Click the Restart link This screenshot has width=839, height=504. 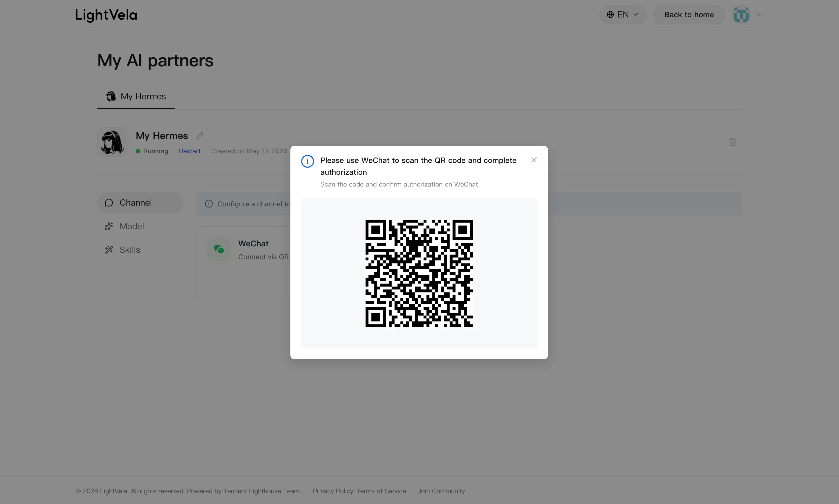[189, 151]
